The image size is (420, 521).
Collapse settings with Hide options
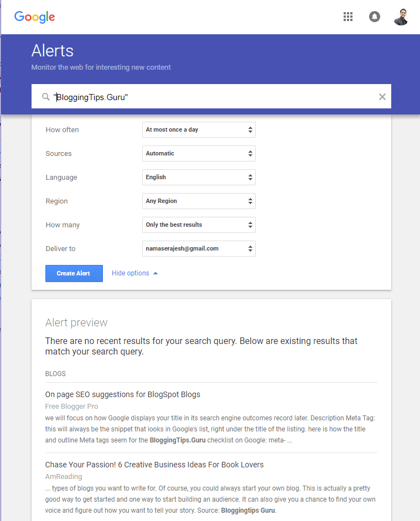(x=134, y=273)
